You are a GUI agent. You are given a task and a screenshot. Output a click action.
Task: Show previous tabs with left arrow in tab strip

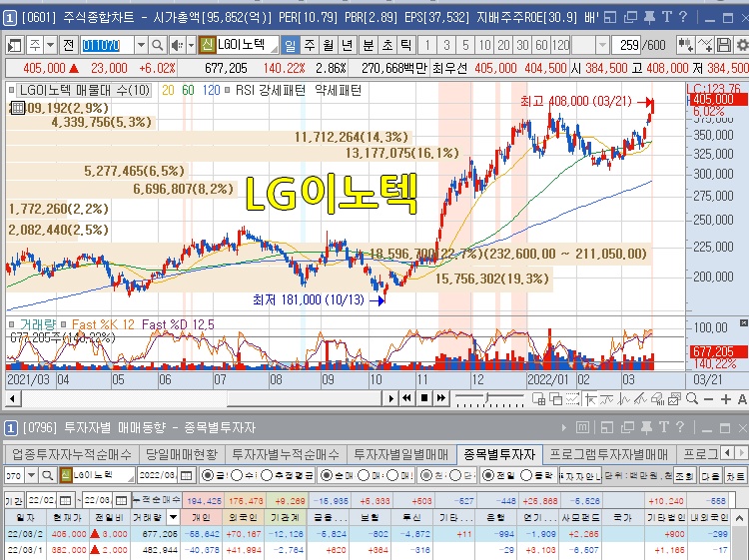[727, 452]
